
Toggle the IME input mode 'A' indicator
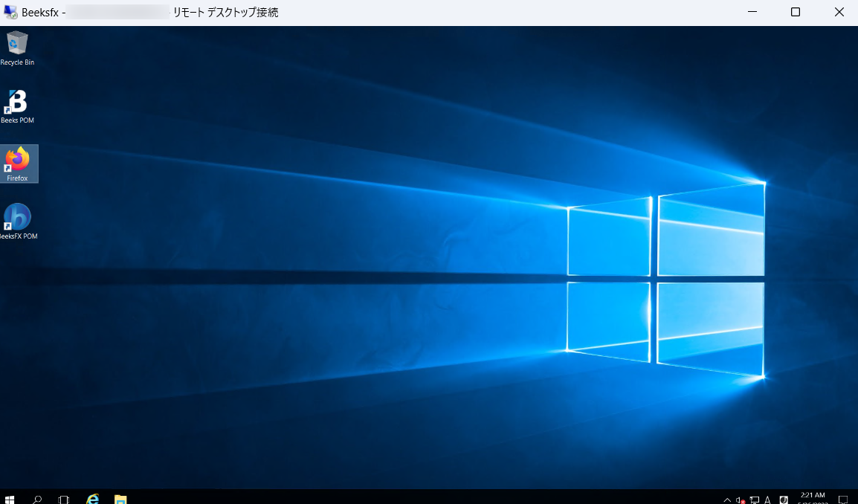click(768, 500)
